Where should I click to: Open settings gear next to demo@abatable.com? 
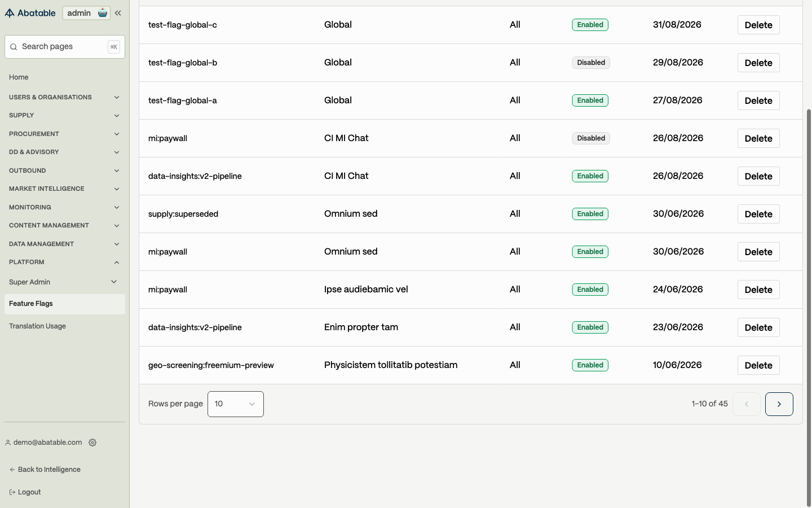click(92, 443)
